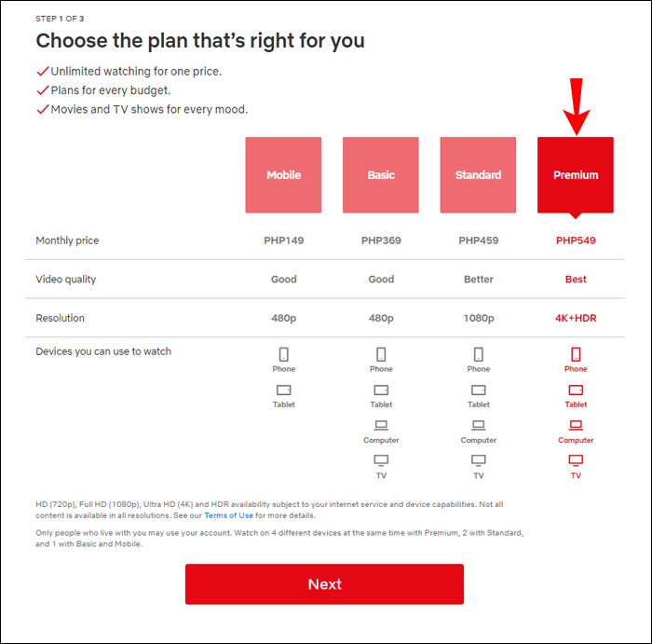Open the Terms of Use link
The width and height of the screenshot is (652, 644).
coord(228,515)
